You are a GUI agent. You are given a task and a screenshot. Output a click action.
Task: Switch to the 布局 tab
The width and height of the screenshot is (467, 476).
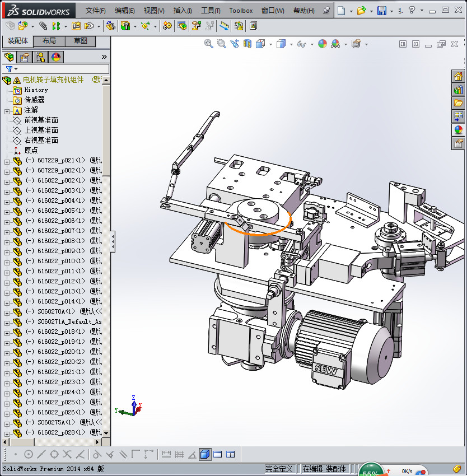(49, 41)
